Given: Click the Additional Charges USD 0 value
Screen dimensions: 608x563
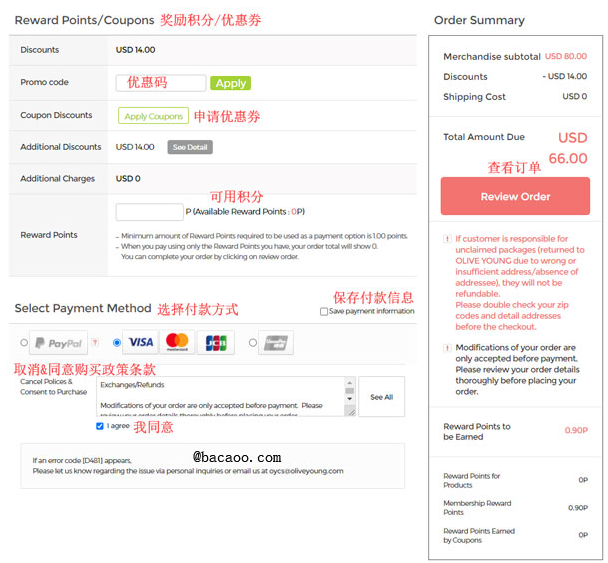Looking at the screenshot, I should [128, 179].
